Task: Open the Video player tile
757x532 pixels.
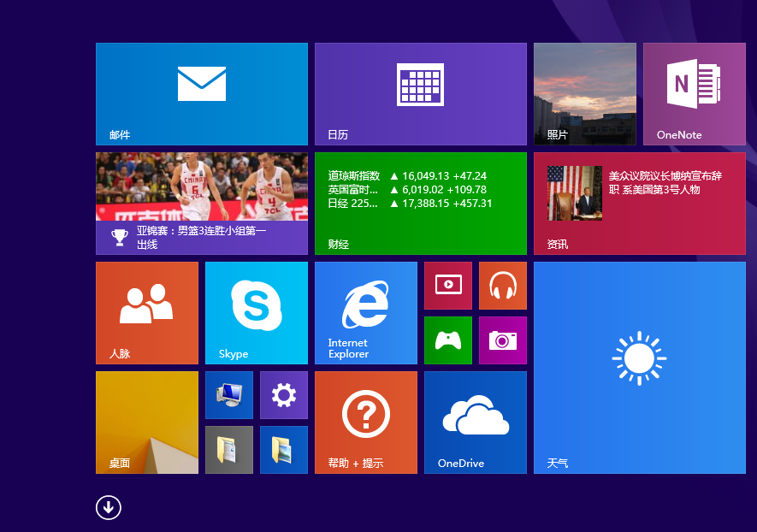Action: [x=448, y=286]
